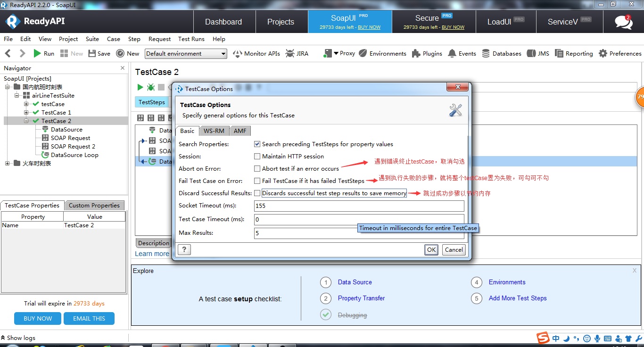Close the Navigator panel with X
The height and width of the screenshot is (347, 644).
click(123, 68)
